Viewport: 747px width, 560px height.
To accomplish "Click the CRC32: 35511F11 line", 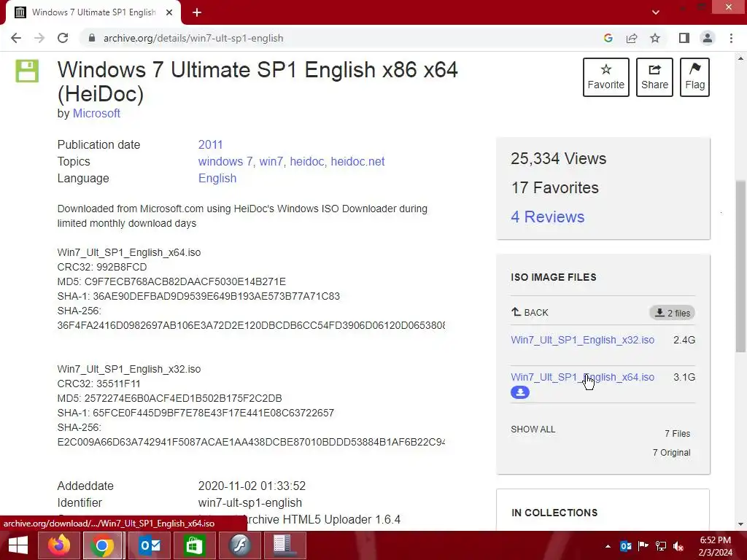I will click(98, 384).
